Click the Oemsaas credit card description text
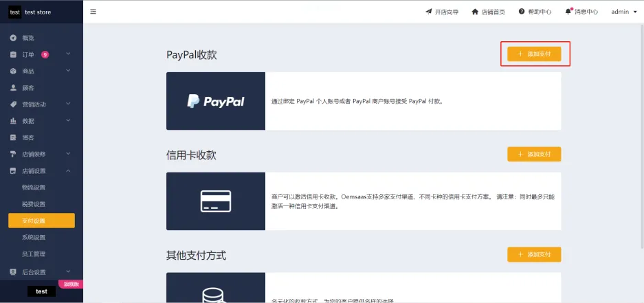 coord(413,201)
